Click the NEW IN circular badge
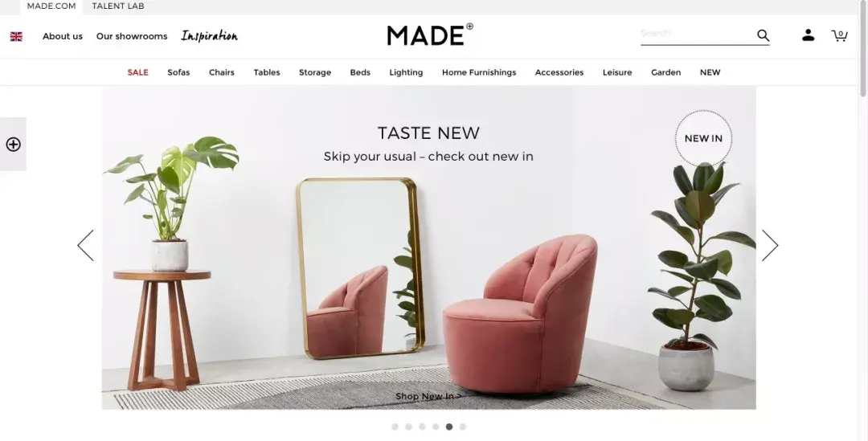This screenshot has width=868, height=441. (703, 138)
